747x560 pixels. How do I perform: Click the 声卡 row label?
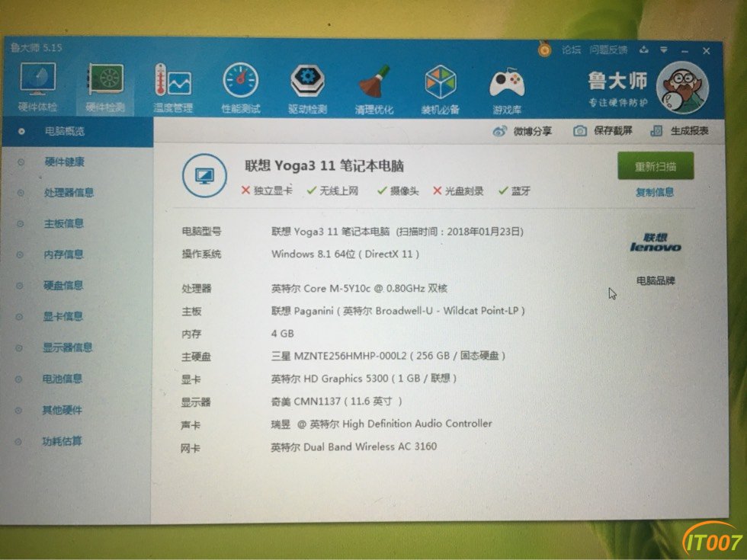click(191, 425)
